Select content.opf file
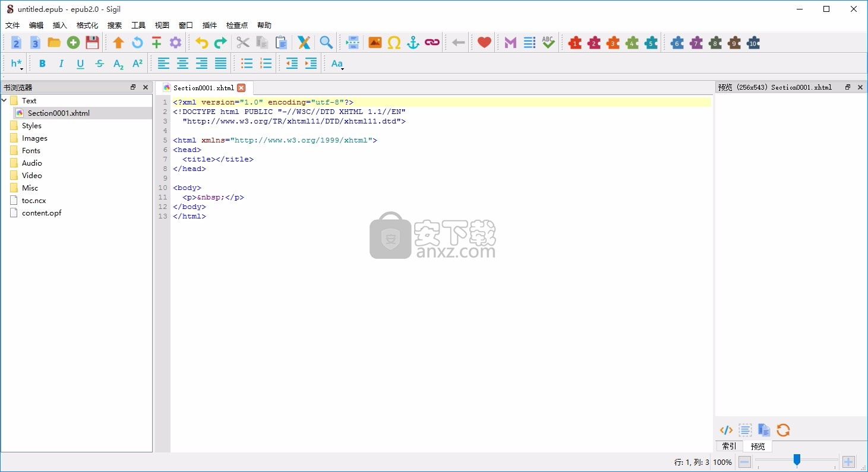The width and height of the screenshot is (868, 472). 42,213
